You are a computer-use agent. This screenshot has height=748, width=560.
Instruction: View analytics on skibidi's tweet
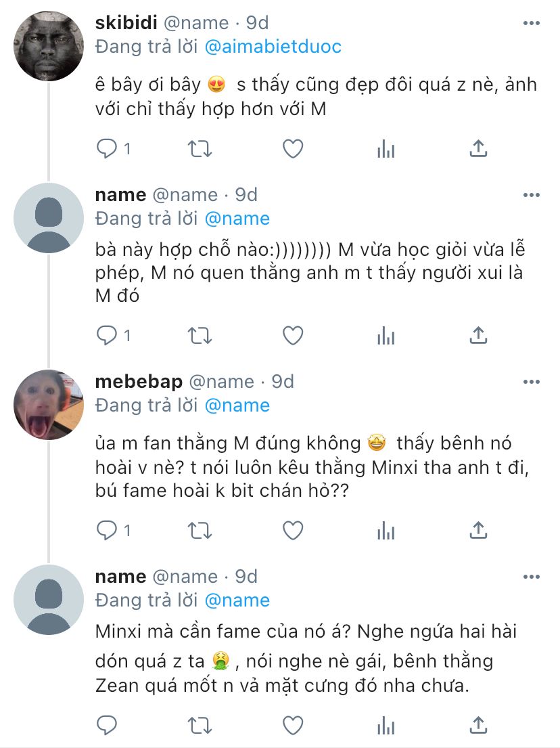pyautogui.click(x=386, y=149)
